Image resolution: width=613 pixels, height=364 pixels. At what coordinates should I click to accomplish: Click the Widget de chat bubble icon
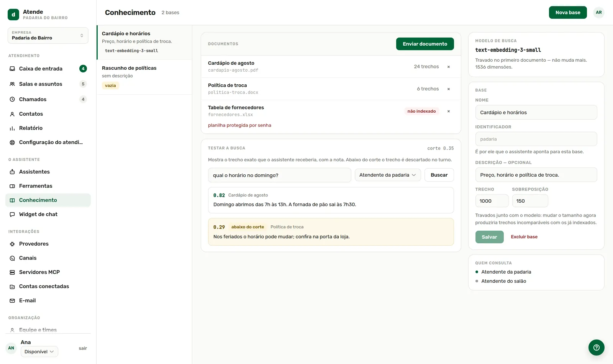coord(12,214)
